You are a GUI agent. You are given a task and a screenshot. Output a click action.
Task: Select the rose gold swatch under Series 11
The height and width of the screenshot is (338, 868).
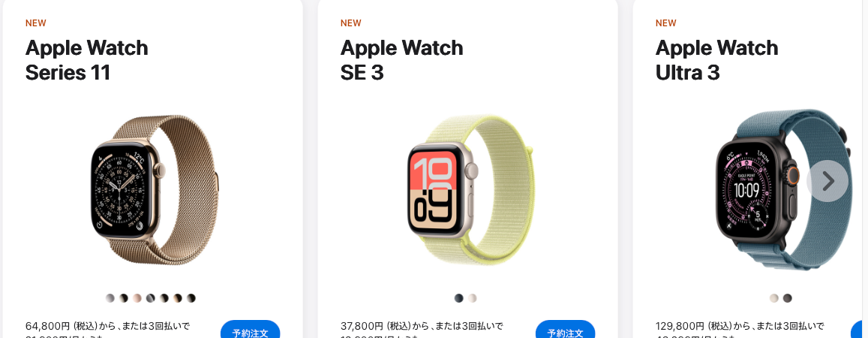click(x=137, y=298)
